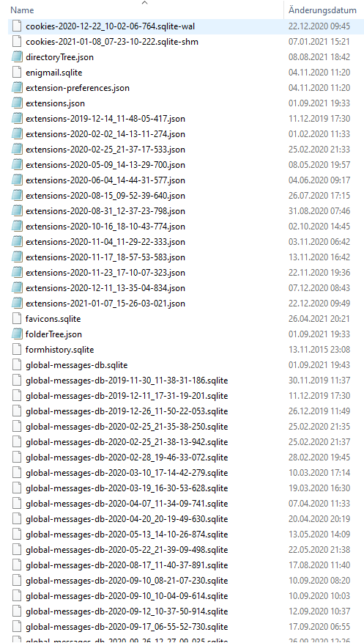The width and height of the screenshot is (364, 643).
Task: Select the folderTree.json file name
Action: coord(53,334)
